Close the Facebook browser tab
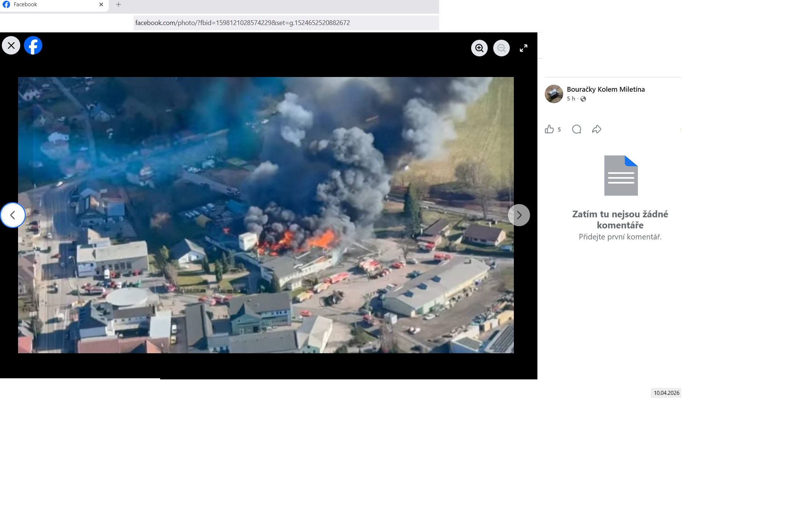 click(x=101, y=4)
